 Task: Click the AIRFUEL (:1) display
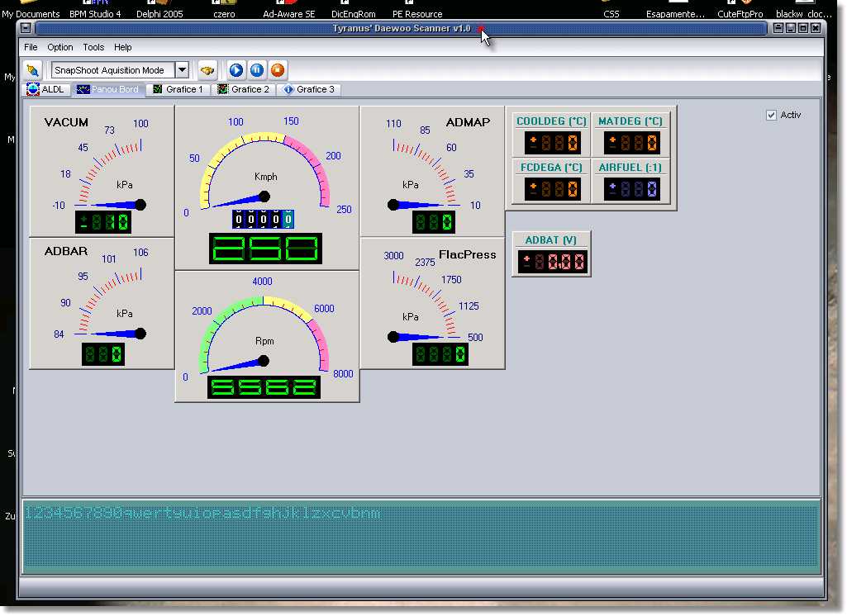click(x=631, y=189)
